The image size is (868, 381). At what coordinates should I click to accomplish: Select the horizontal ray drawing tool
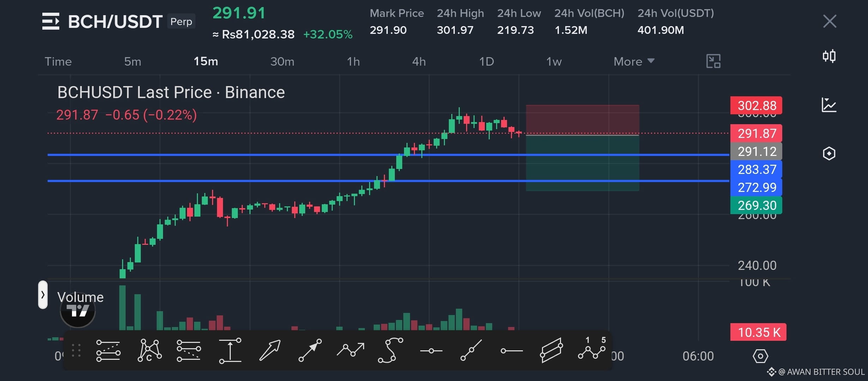(512, 351)
